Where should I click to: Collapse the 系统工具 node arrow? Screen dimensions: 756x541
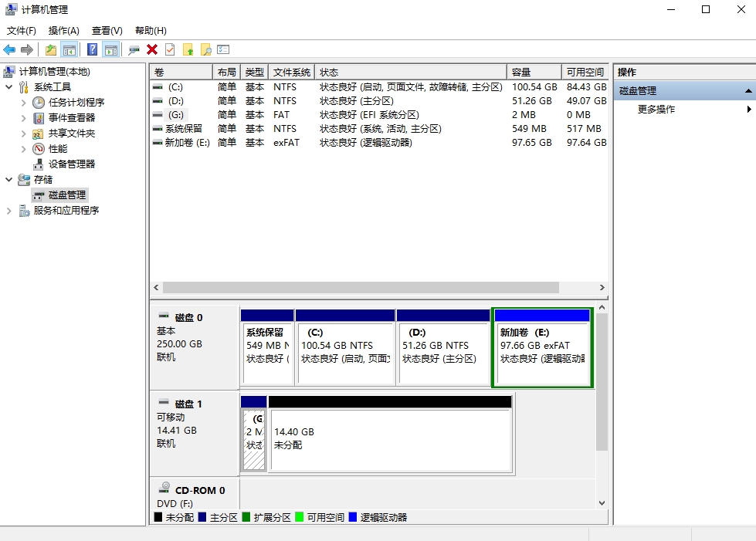tap(8, 86)
